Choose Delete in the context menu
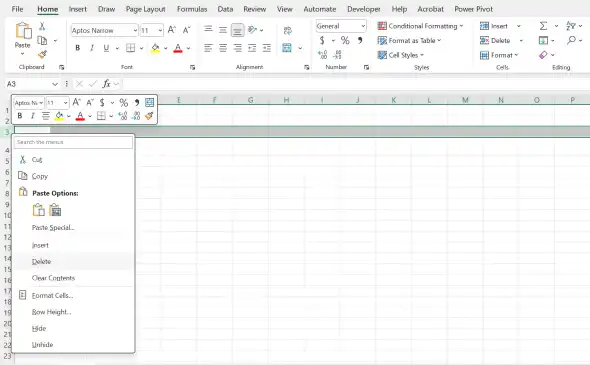The height and width of the screenshot is (365, 590). pos(74,261)
